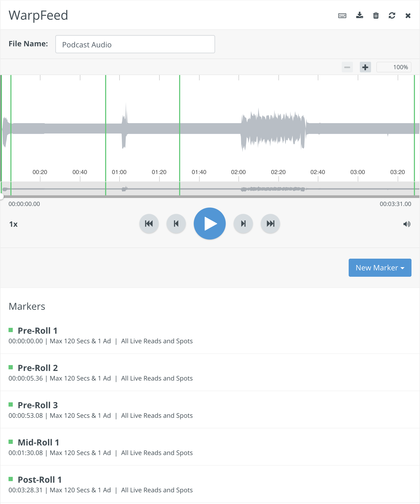Click the download icon in header

click(x=360, y=15)
